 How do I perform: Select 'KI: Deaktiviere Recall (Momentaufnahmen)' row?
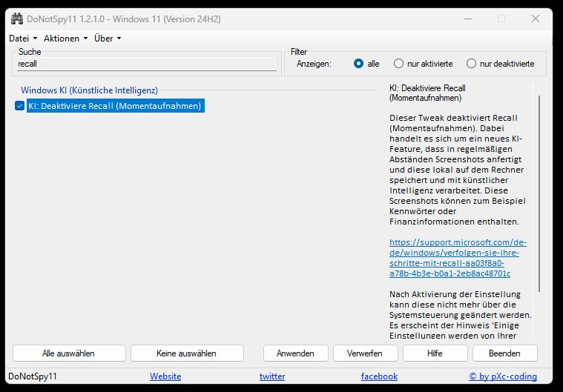[115, 106]
